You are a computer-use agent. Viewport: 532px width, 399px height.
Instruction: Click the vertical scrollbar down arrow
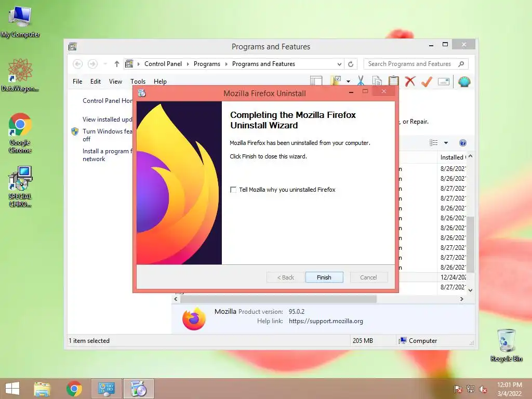(x=470, y=290)
